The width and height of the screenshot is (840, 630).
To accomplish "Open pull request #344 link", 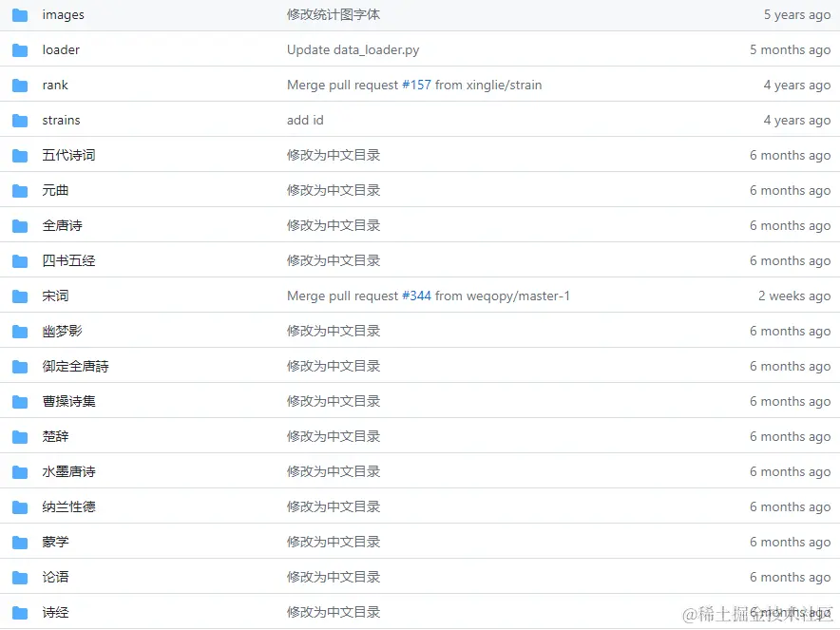I will [416, 296].
